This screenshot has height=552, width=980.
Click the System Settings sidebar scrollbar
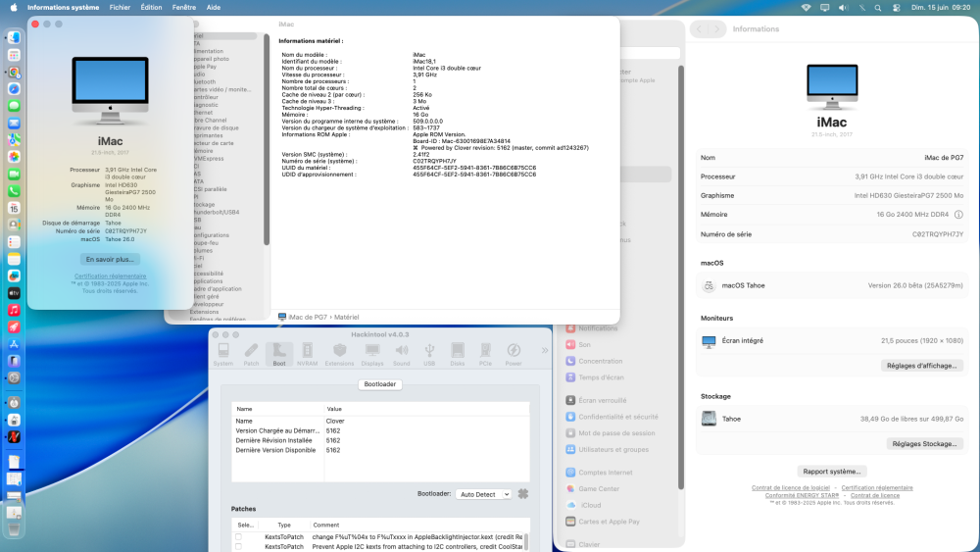click(x=681, y=276)
